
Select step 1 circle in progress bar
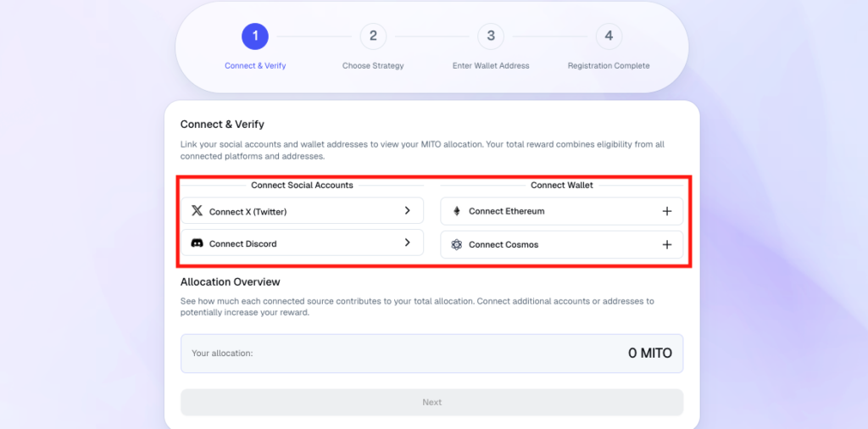point(255,36)
